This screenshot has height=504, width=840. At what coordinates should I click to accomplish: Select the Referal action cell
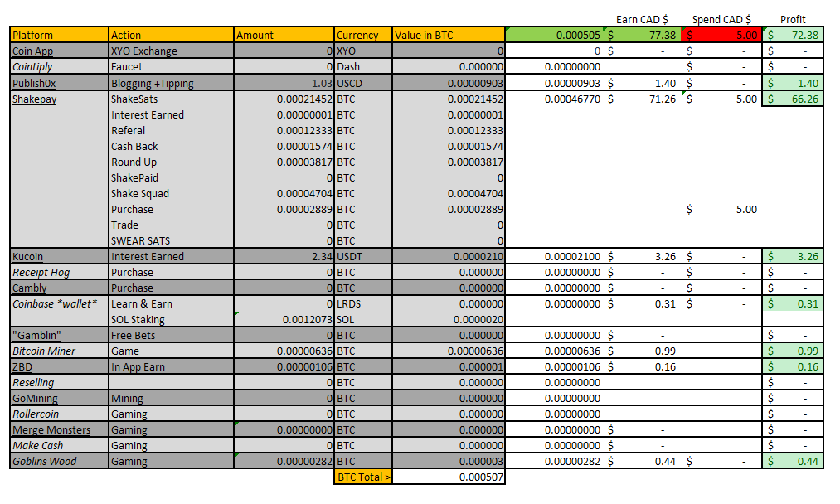point(172,131)
